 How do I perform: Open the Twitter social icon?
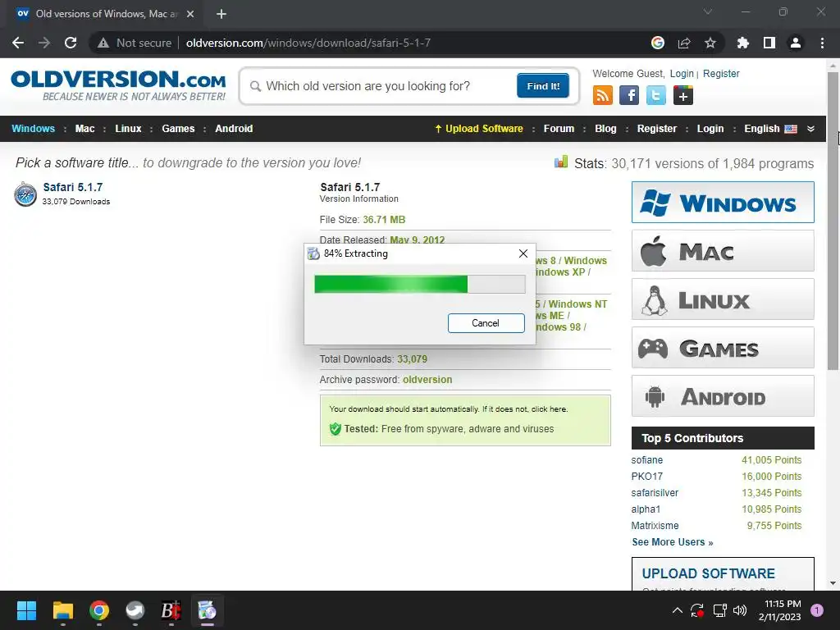(656, 95)
